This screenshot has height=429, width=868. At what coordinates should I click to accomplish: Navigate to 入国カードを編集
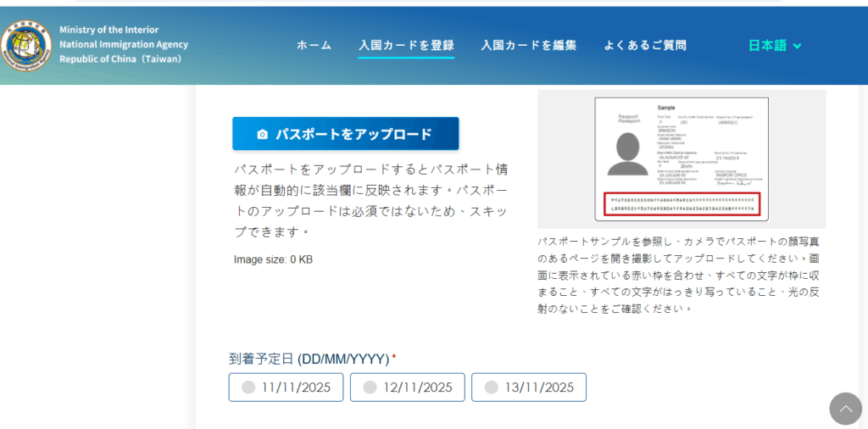tap(528, 46)
